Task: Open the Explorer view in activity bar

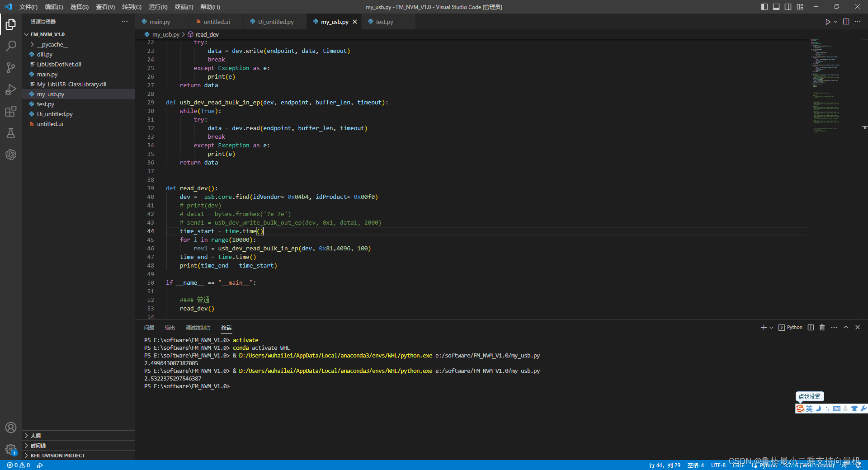Action: (x=11, y=24)
